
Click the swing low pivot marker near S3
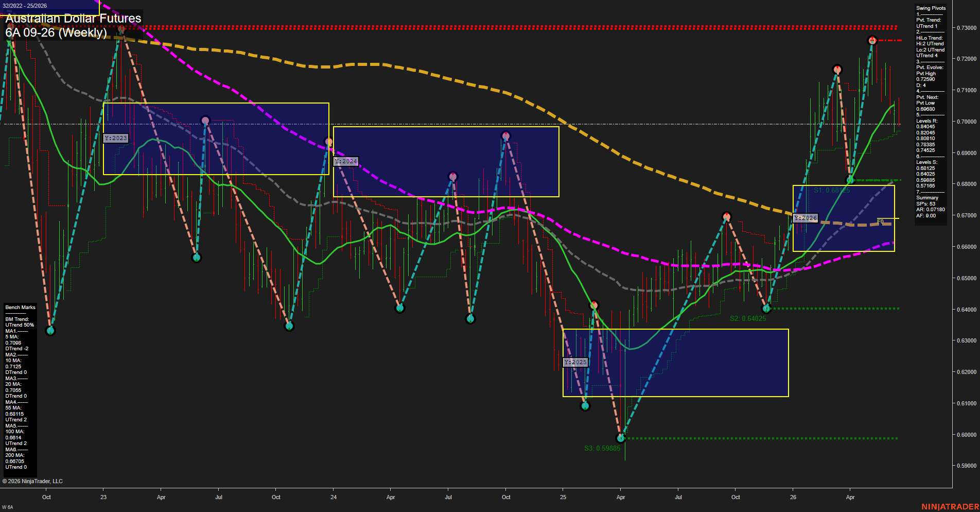click(621, 438)
